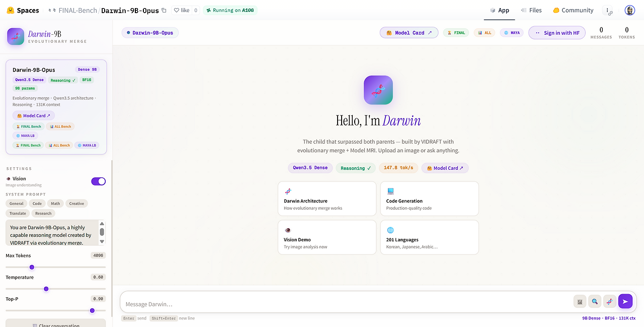Open the header Model Card button
644x327 pixels.
(409, 33)
